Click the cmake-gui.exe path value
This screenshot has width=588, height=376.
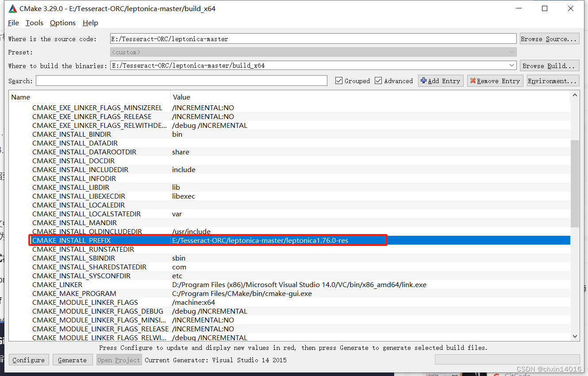coord(242,293)
